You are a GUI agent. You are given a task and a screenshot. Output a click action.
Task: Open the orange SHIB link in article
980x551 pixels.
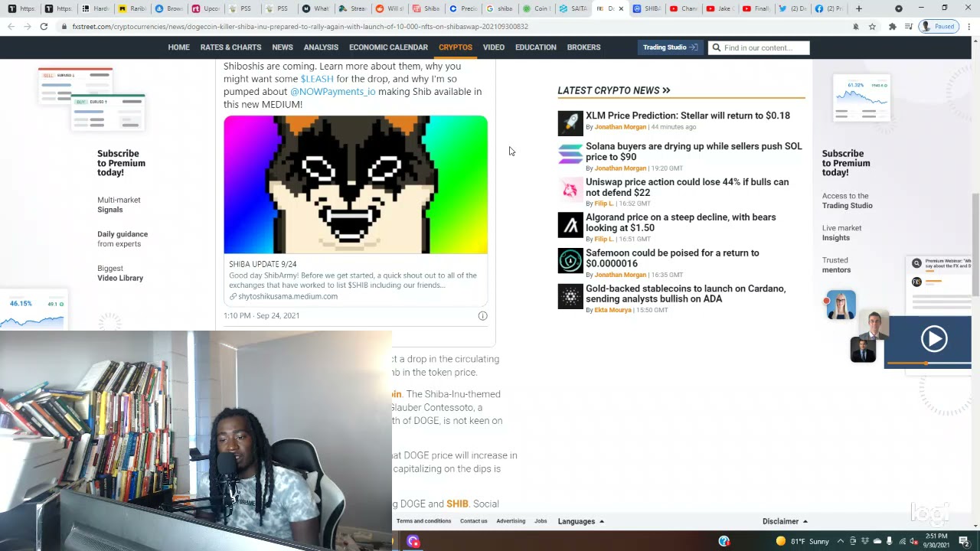pos(457,504)
